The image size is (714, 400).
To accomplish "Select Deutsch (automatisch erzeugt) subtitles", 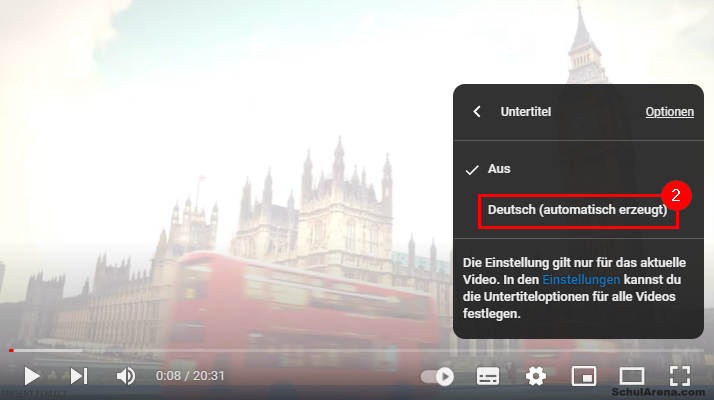I will 578,210.
